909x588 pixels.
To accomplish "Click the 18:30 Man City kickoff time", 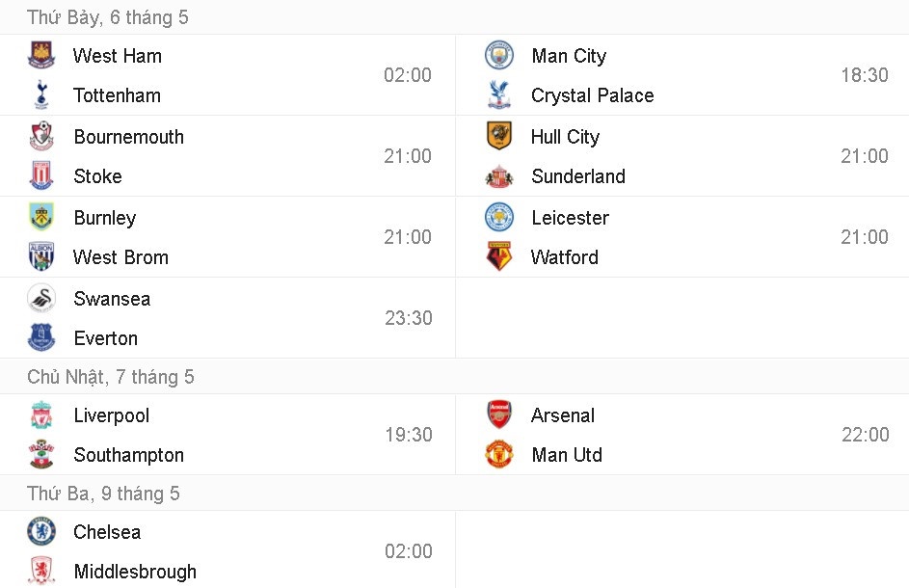I will (864, 74).
